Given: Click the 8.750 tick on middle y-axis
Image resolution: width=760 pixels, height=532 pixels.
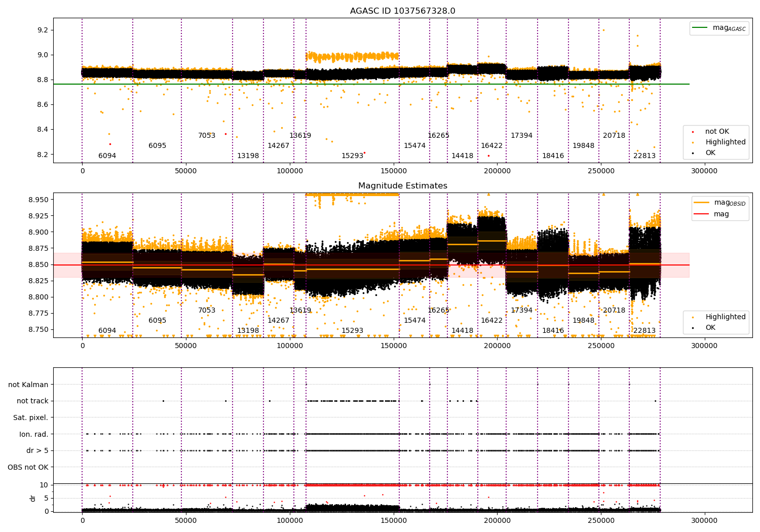Looking at the screenshot, I should tap(39, 330).
